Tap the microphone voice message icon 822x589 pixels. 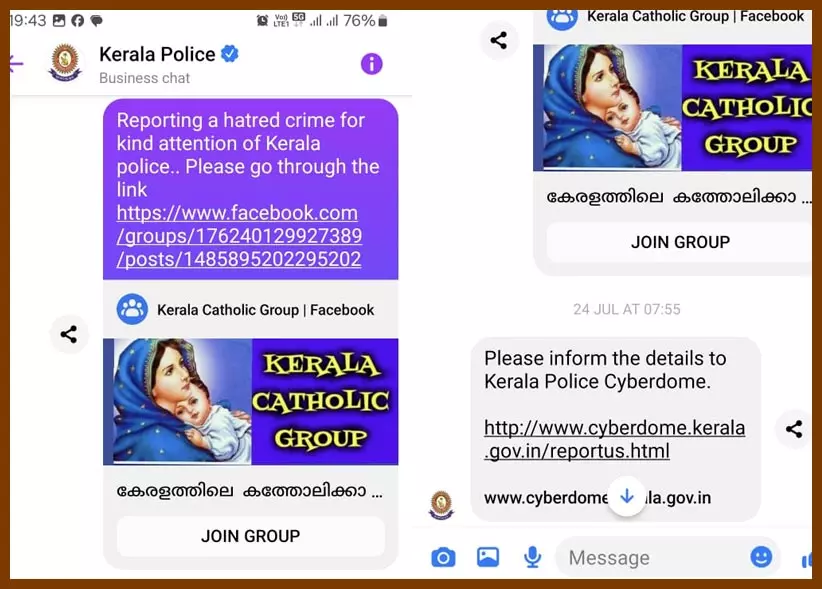(533, 557)
